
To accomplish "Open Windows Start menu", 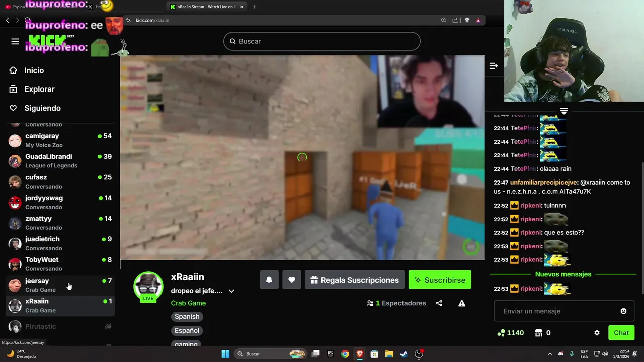I will pyautogui.click(x=225, y=354).
